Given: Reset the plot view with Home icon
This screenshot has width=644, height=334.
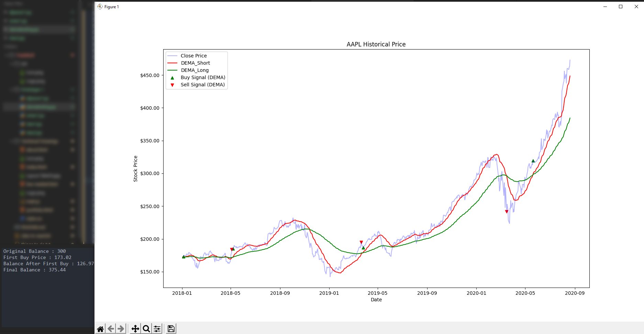Looking at the screenshot, I should [x=100, y=329].
